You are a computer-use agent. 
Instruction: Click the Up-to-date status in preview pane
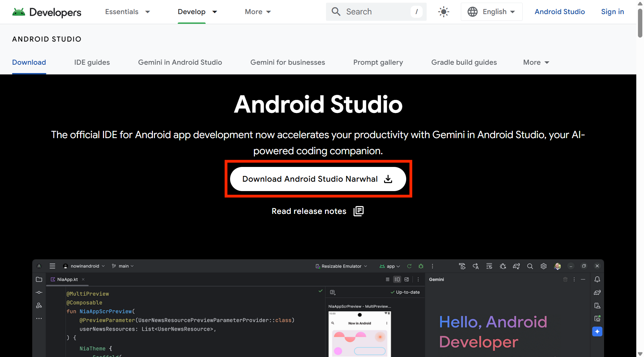coord(405,292)
